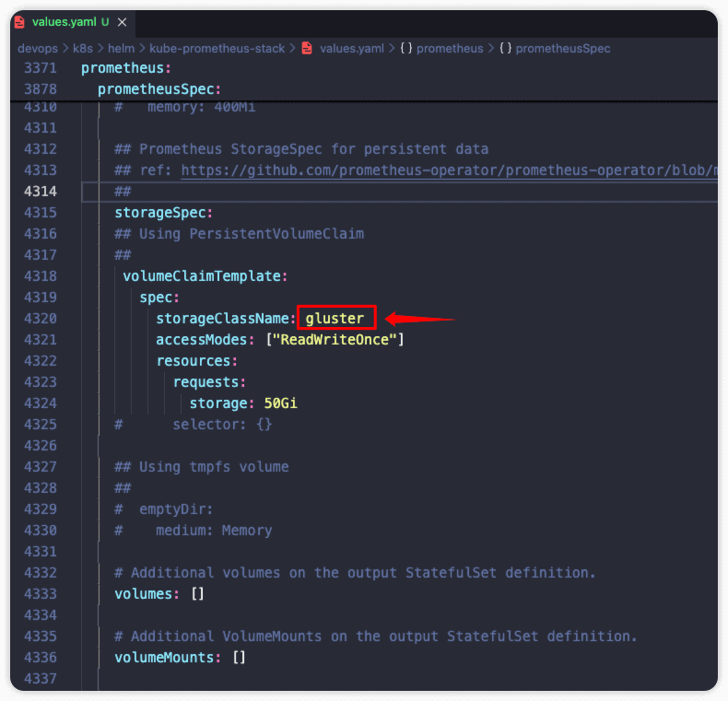The width and height of the screenshot is (728, 701).
Task: Click the storage: key on line 4324
Action: (221, 403)
